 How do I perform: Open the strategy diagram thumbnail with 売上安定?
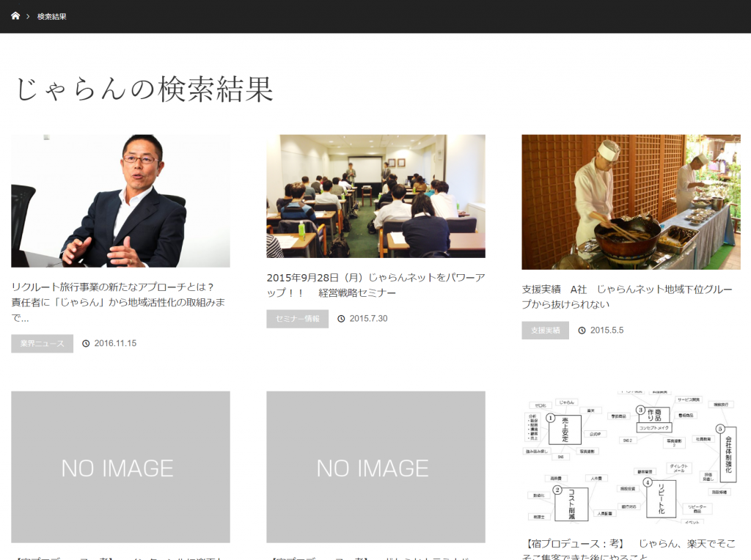point(631,459)
